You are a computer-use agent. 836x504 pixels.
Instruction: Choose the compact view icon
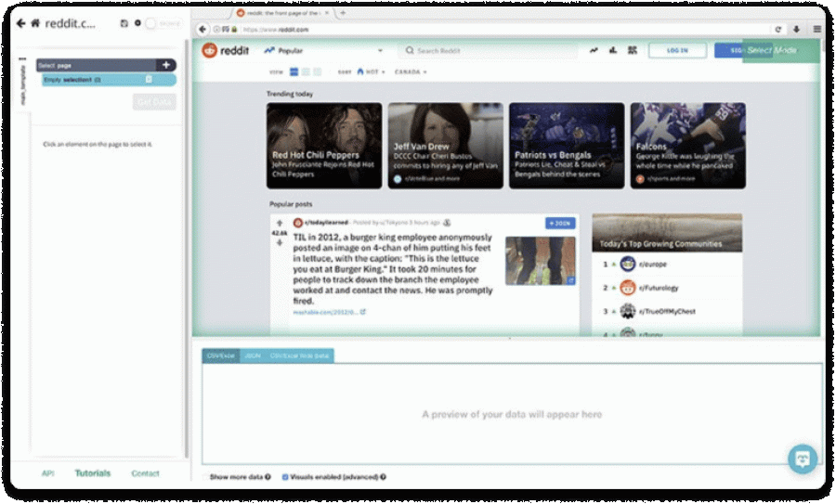318,71
